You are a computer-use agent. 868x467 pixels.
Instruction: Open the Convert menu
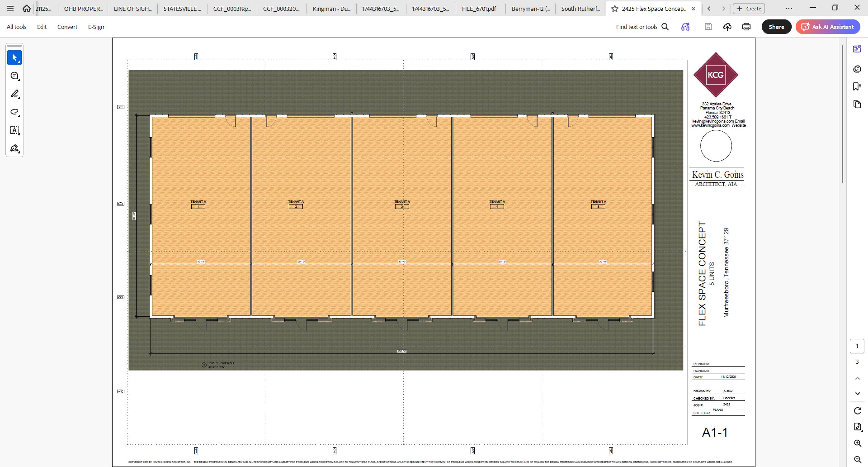(x=67, y=27)
